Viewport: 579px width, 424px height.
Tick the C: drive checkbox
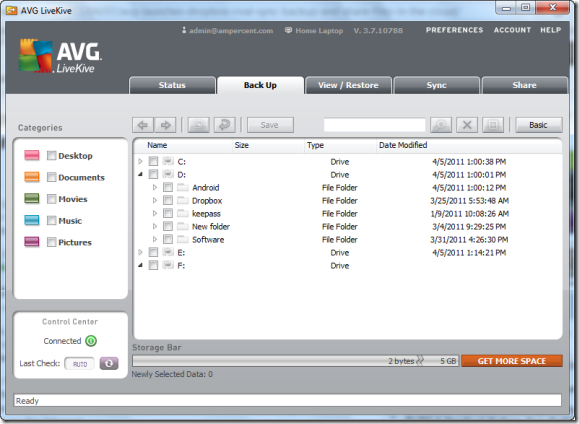pos(153,161)
